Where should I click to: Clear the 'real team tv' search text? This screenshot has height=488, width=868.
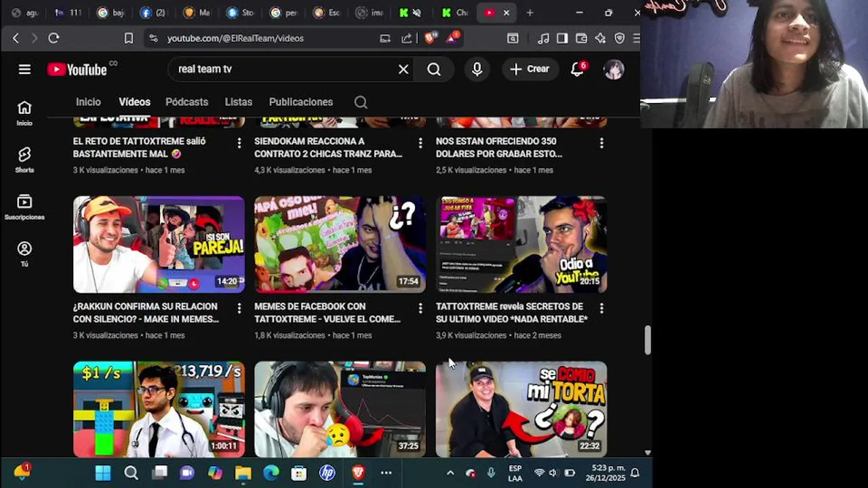pyautogui.click(x=403, y=69)
